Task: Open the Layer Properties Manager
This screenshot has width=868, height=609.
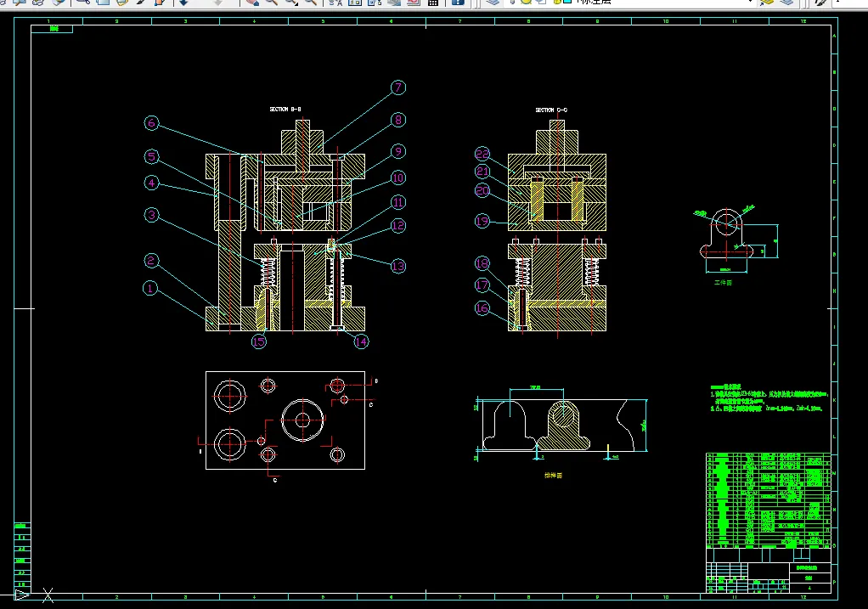Action: 493,3
